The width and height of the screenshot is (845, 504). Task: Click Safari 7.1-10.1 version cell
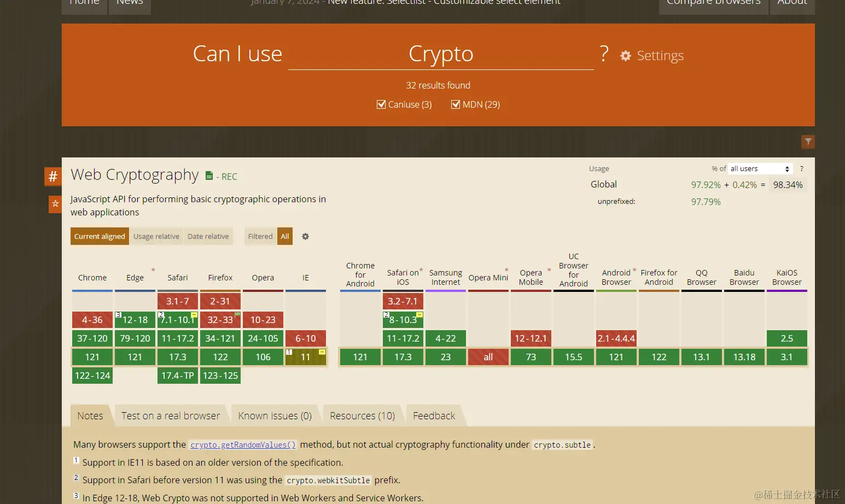pyautogui.click(x=178, y=320)
